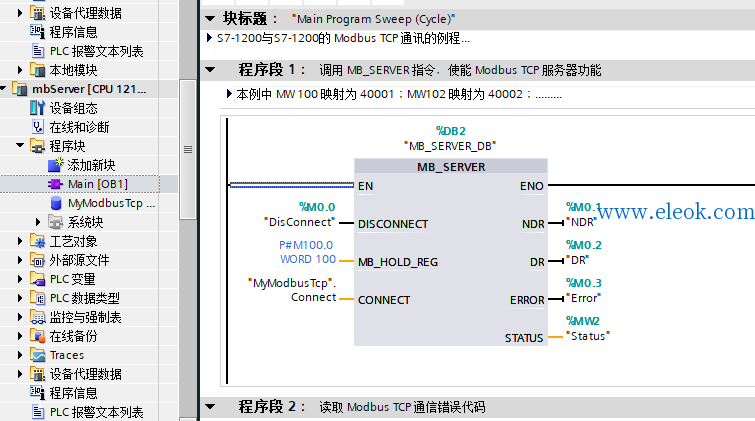
Task: Click the 程序块 folder icon
Action: tap(38, 145)
